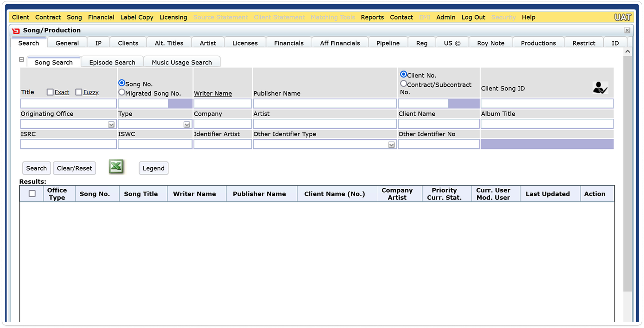Open the Type dropdown
Image resolution: width=644 pixels, height=328 pixels.
coord(187,124)
